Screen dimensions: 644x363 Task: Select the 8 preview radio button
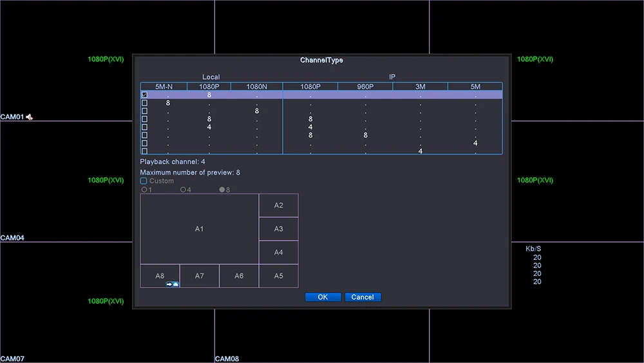click(222, 190)
